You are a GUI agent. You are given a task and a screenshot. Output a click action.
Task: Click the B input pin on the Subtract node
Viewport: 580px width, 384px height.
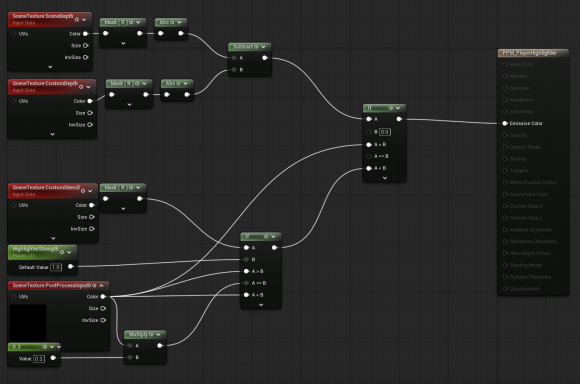(x=234, y=70)
